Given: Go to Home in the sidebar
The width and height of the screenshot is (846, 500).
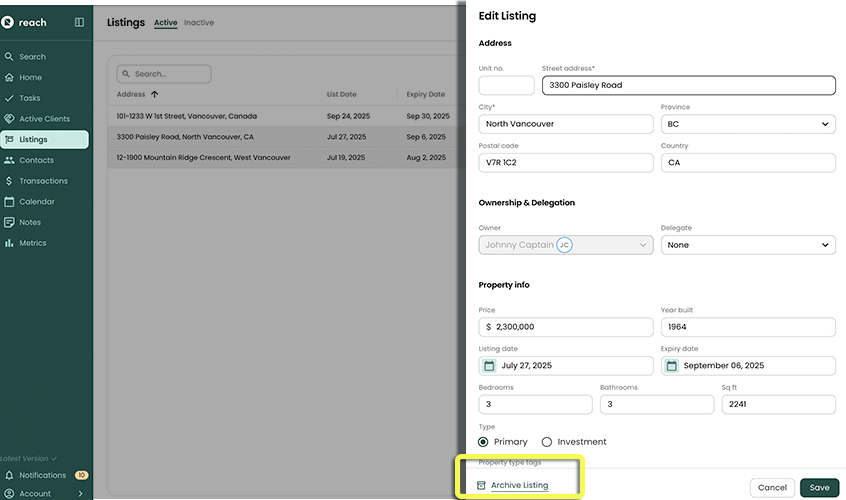Looking at the screenshot, I should pyautogui.click(x=30, y=77).
